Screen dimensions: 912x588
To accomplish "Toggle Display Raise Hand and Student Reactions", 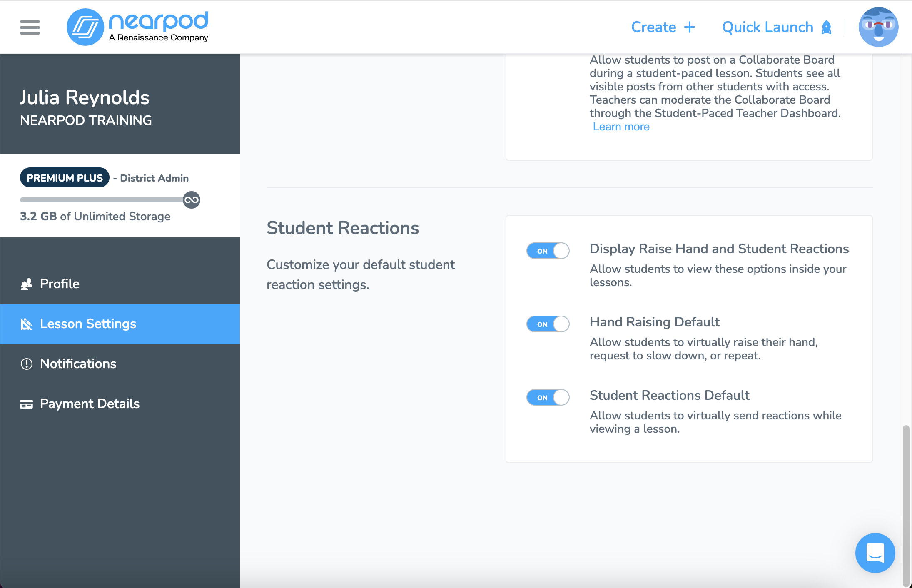I will [x=548, y=251].
